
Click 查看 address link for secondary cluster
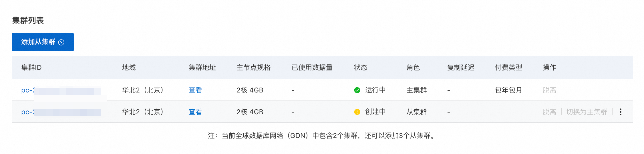coord(195,112)
